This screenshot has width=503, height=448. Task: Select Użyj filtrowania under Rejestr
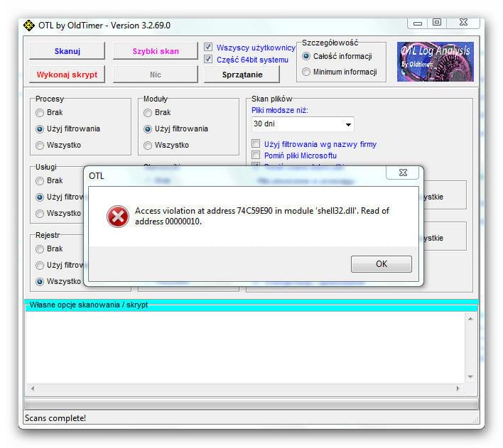(x=40, y=266)
